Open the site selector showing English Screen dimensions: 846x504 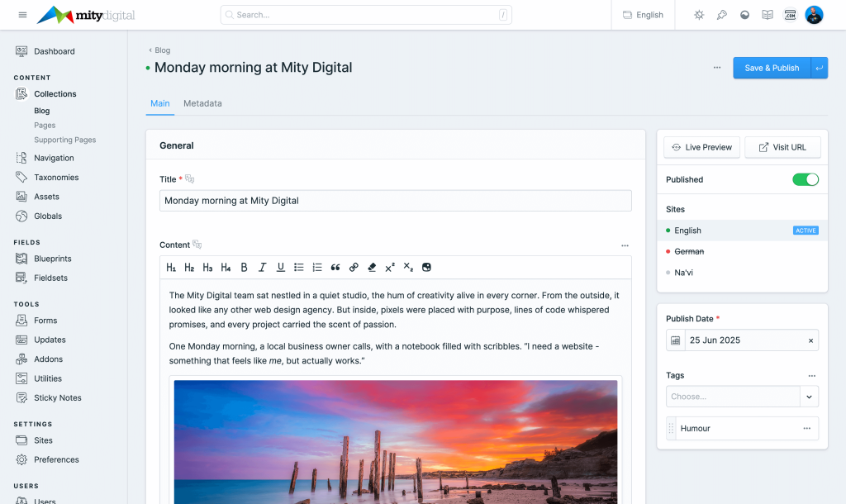643,15
